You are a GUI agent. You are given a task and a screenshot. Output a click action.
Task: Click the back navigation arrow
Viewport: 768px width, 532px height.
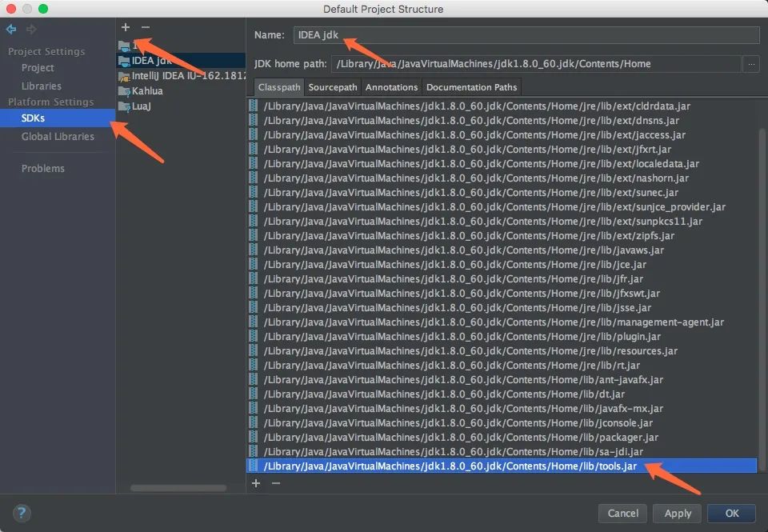11,30
